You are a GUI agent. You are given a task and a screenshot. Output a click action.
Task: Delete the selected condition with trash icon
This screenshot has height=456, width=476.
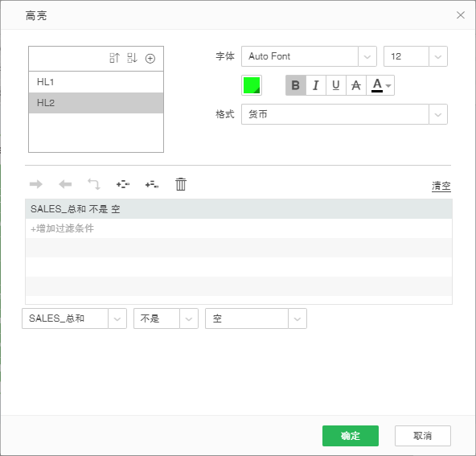pos(181,184)
